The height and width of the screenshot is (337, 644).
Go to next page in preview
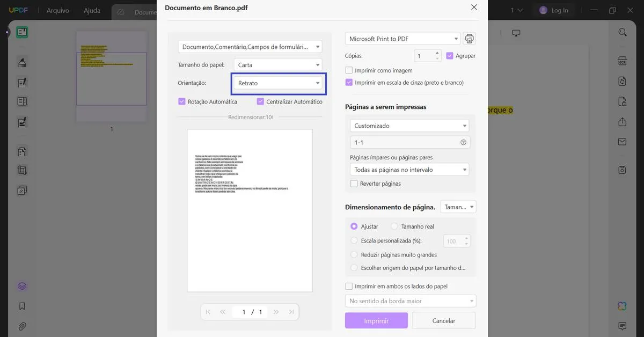tap(276, 312)
